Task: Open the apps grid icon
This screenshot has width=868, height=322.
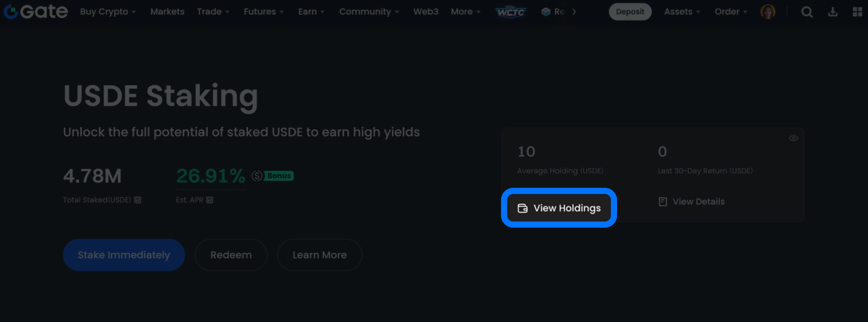Action: tap(857, 12)
